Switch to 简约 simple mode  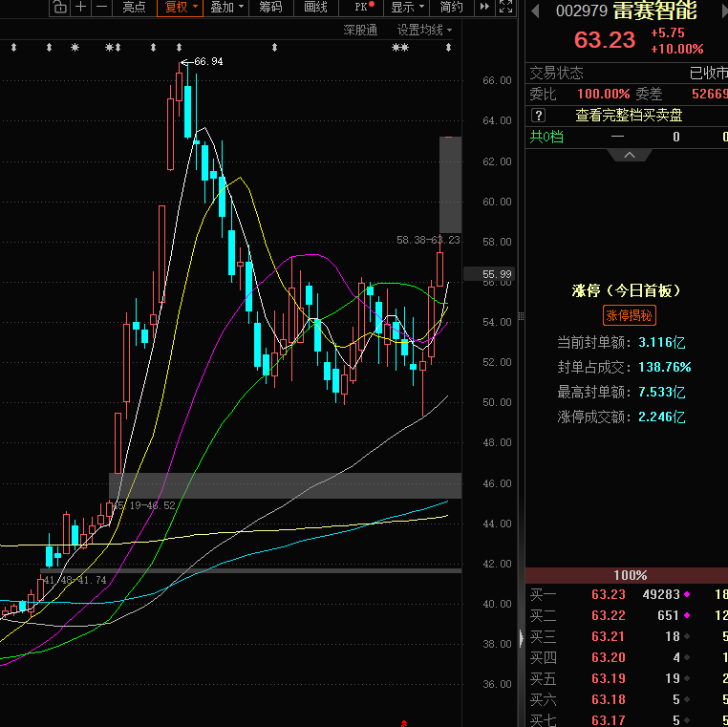[451, 8]
